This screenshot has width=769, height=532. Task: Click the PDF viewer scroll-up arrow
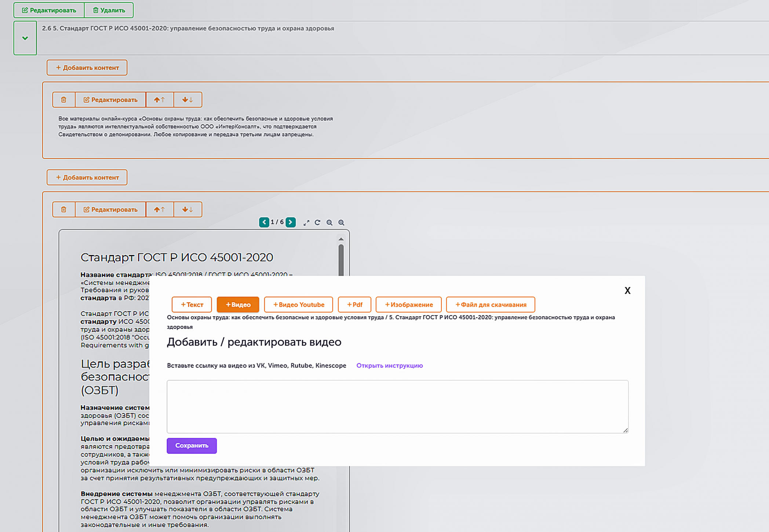click(x=341, y=239)
